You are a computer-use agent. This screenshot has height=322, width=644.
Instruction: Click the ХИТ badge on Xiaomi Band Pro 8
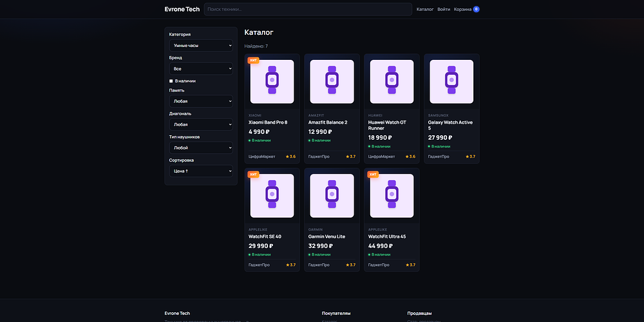pos(253,61)
